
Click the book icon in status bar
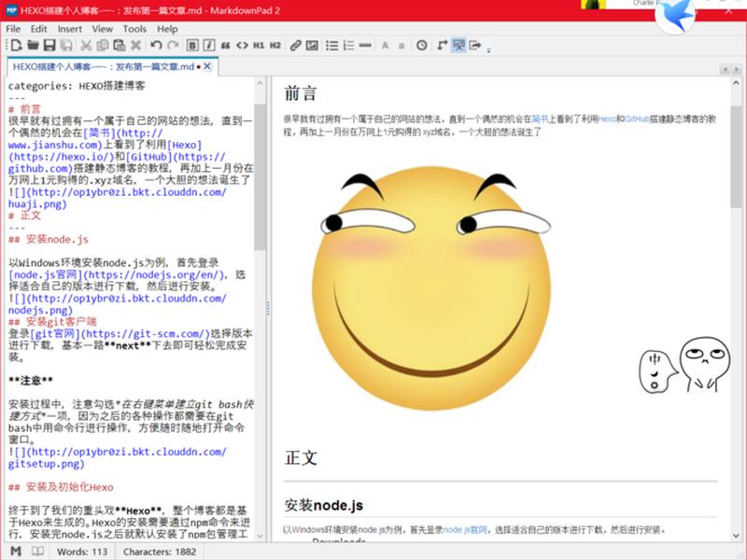point(37,552)
